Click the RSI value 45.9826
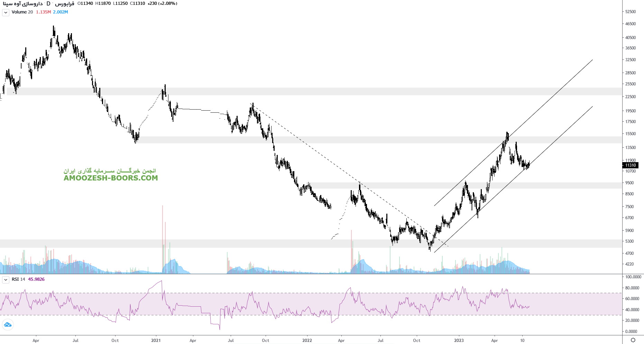This screenshot has height=344, width=644. (x=36, y=279)
